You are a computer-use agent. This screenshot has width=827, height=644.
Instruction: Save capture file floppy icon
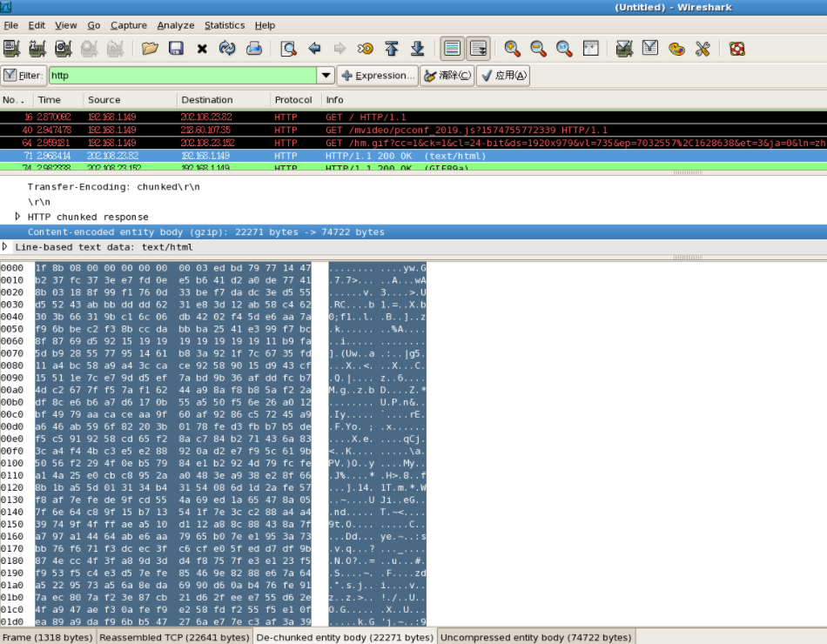tap(176, 49)
